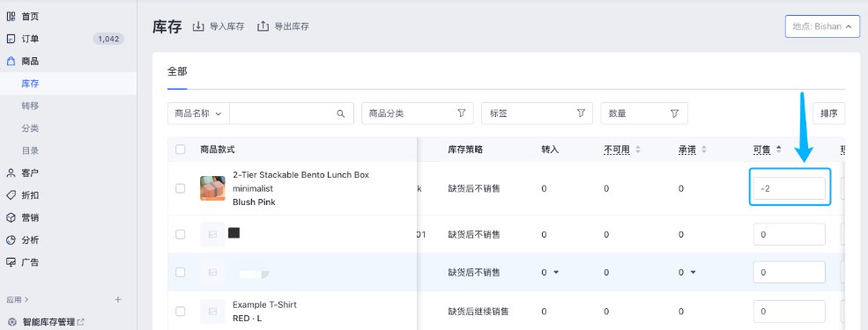This screenshot has height=330, width=868.
Task: Click 2-Tier Stackable Bento Lunch Box name
Action: (300, 182)
